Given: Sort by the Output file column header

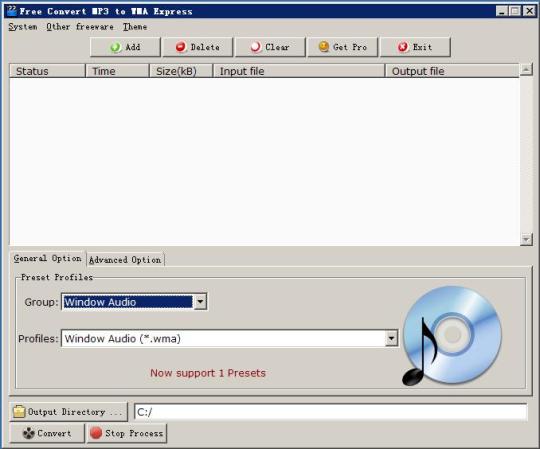Looking at the screenshot, I should [x=452, y=71].
